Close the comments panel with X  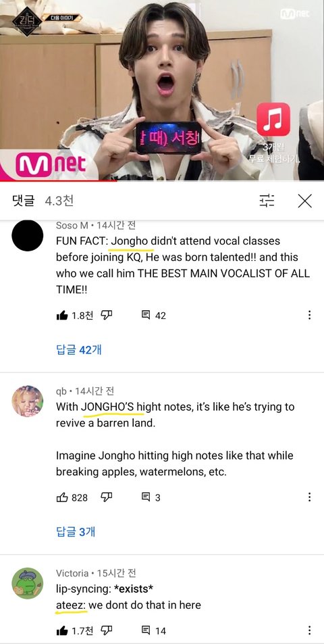pos(304,201)
